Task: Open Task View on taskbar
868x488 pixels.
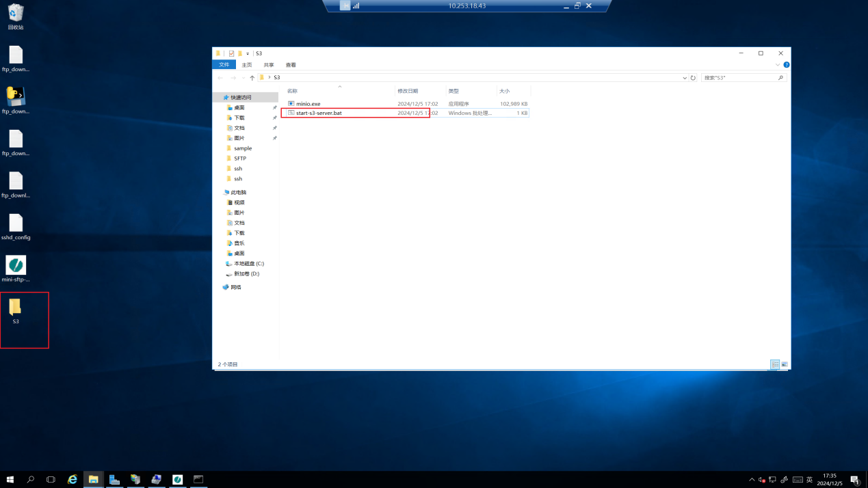Action: coord(51,480)
